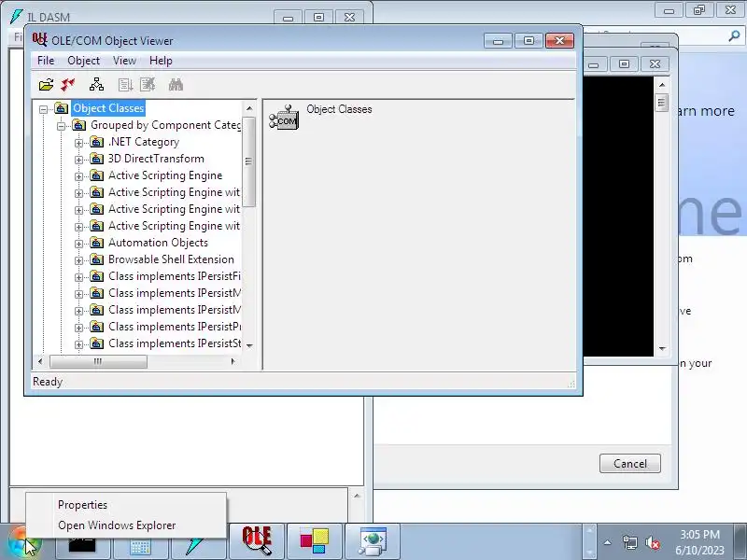Open the globe window taskbar application
This screenshot has width=747, height=560.
(373, 541)
